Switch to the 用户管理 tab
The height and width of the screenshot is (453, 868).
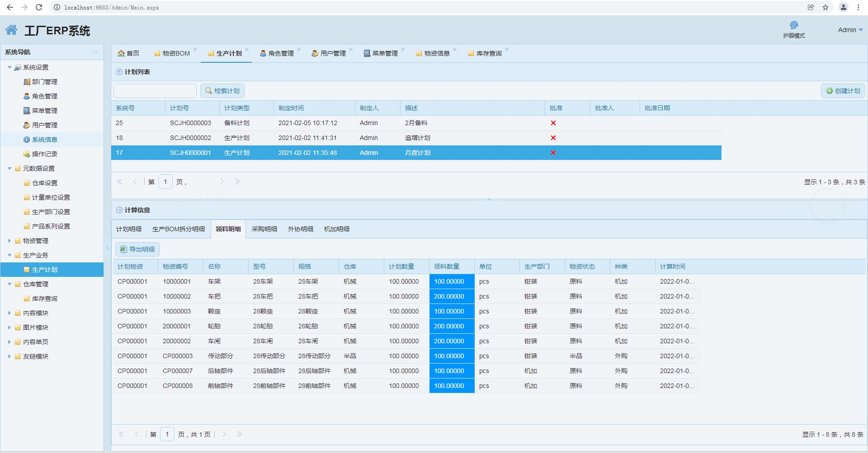pyautogui.click(x=329, y=53)
